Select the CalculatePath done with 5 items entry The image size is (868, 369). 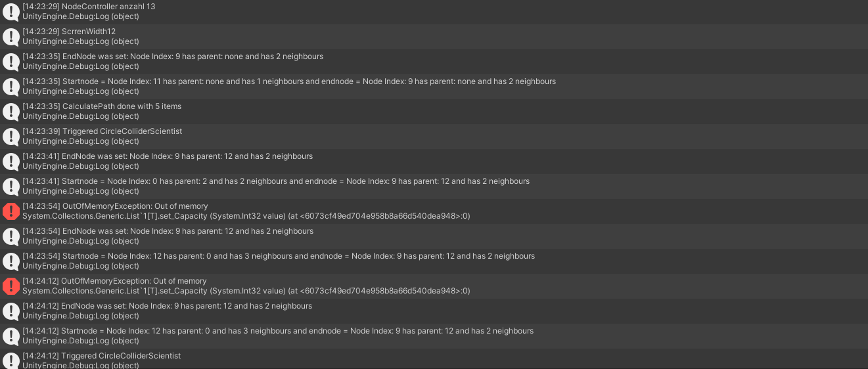[x=434, y=112]
